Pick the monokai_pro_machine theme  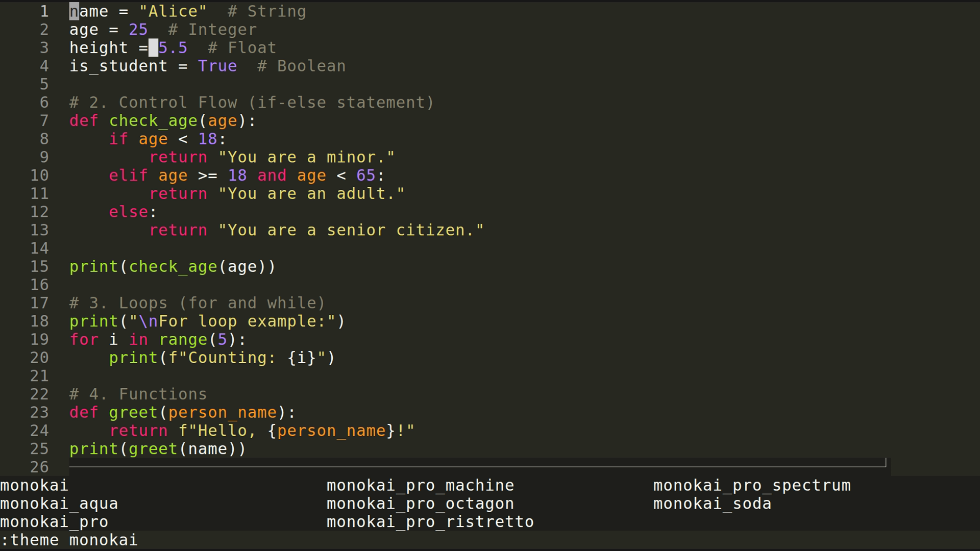pos(420,485)
